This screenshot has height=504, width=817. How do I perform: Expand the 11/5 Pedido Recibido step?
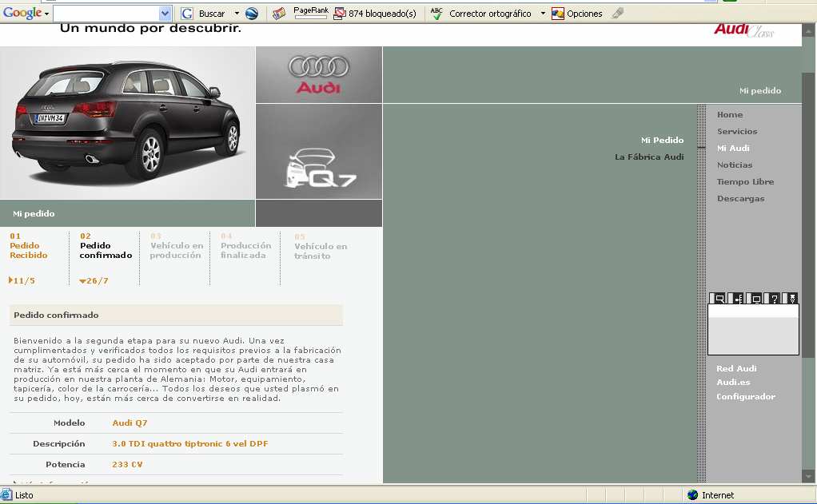[x=22, y=280]
